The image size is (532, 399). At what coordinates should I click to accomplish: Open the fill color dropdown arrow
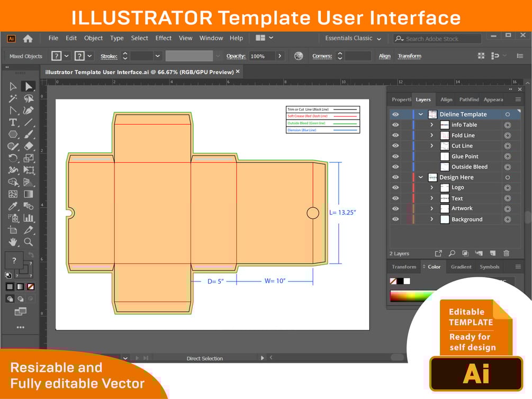point(67,56)
